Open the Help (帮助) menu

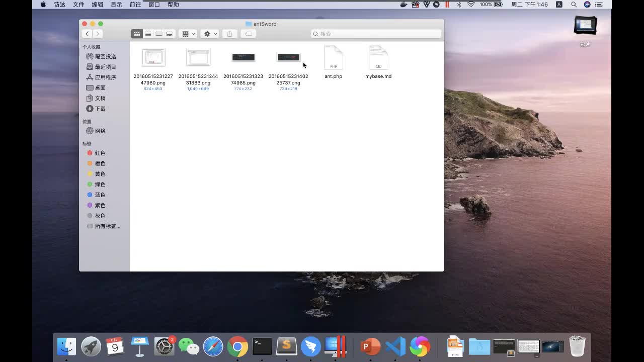(x=173, y=5)
